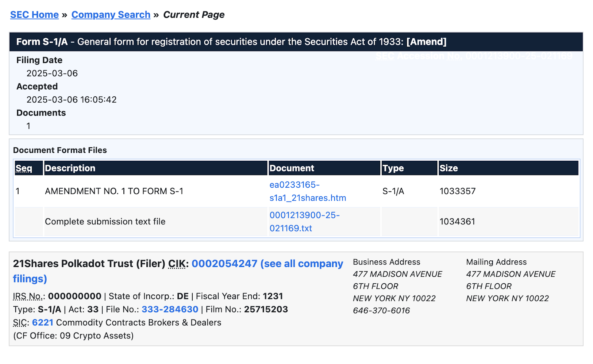The width and height of the screenshot is (593, 364).
Task: Open File No. 333-284630 link
Action: click(170, 309)
